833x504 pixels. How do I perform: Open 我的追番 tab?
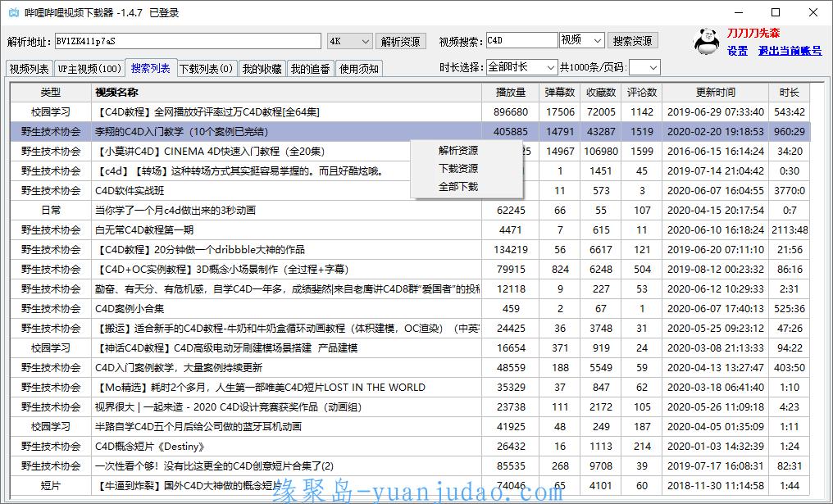coord(310,69)
